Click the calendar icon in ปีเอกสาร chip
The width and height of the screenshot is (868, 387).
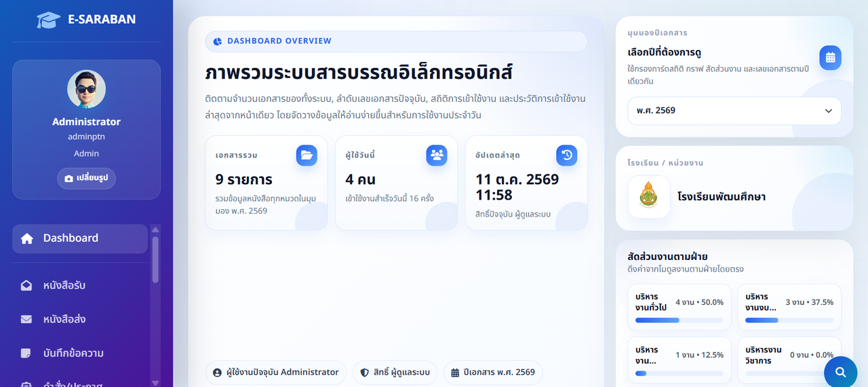[456, 373]
